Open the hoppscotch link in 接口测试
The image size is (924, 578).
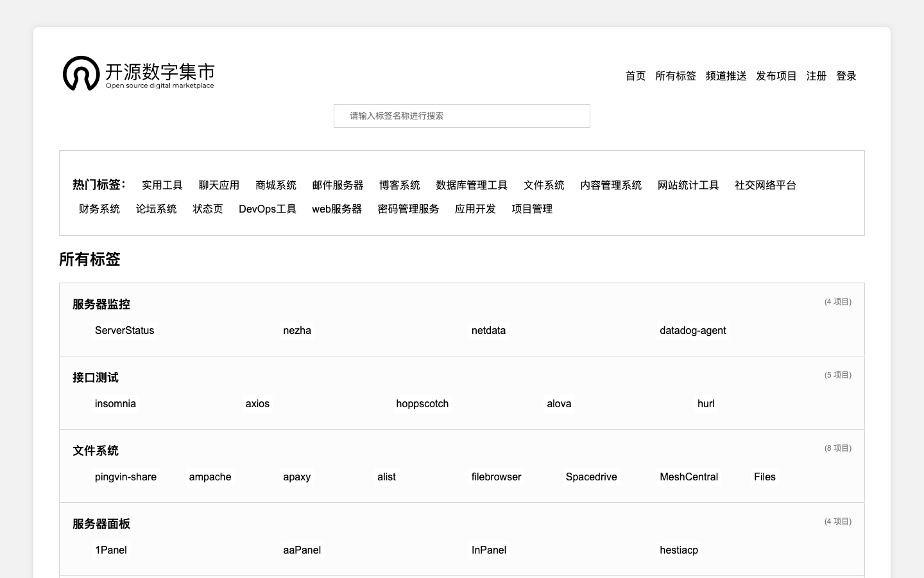422,403
